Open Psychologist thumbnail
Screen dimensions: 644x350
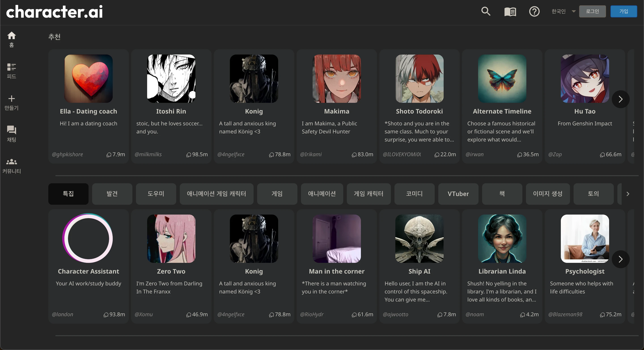(585, 238)
